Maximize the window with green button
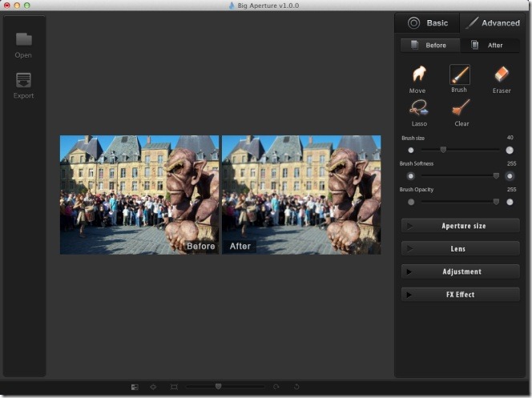 point(27,6)
